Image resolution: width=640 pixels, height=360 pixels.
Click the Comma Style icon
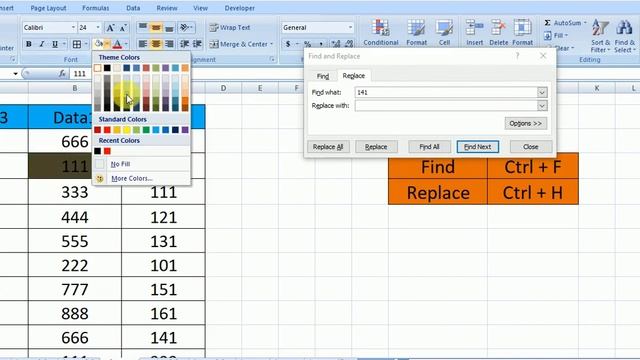click(x=321, y=44)
